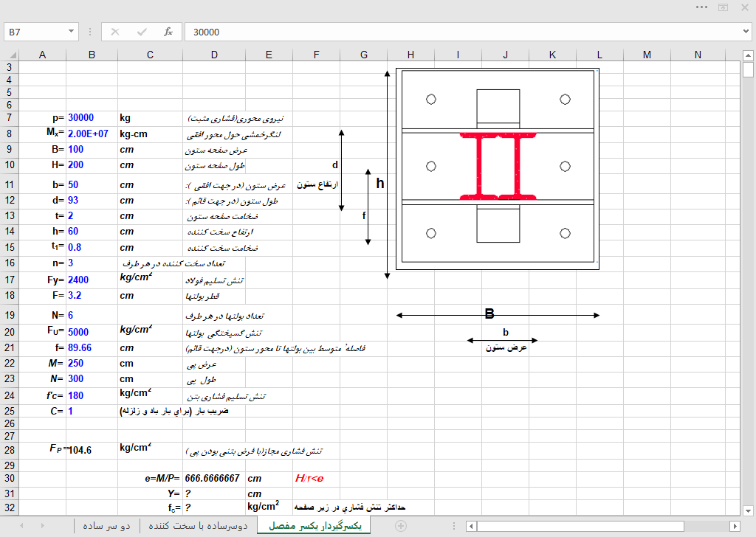Click n= value 3 cell
This screenshot has width=756, height=537.
click(92, 263)
